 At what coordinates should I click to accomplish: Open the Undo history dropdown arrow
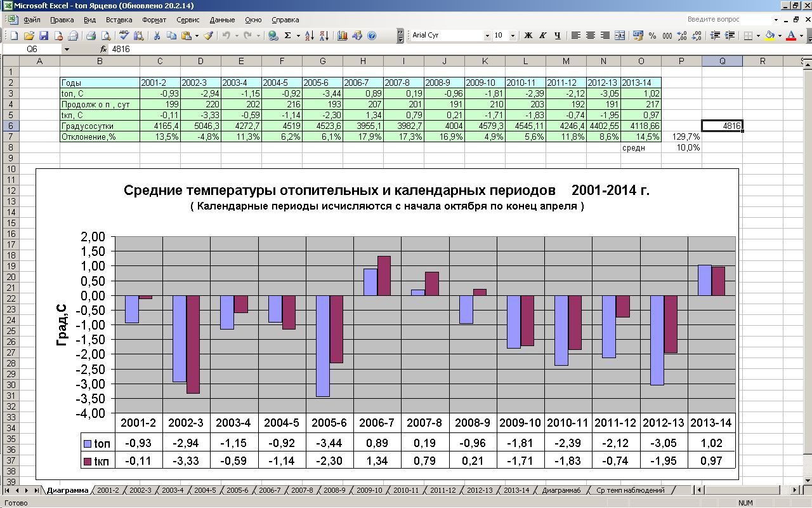click(237, 36)
